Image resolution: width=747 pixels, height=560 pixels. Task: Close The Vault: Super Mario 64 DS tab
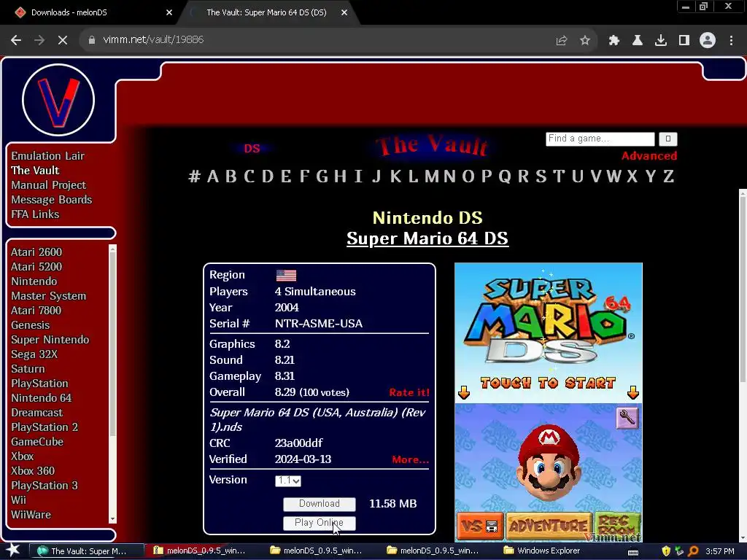click(344, 12)
